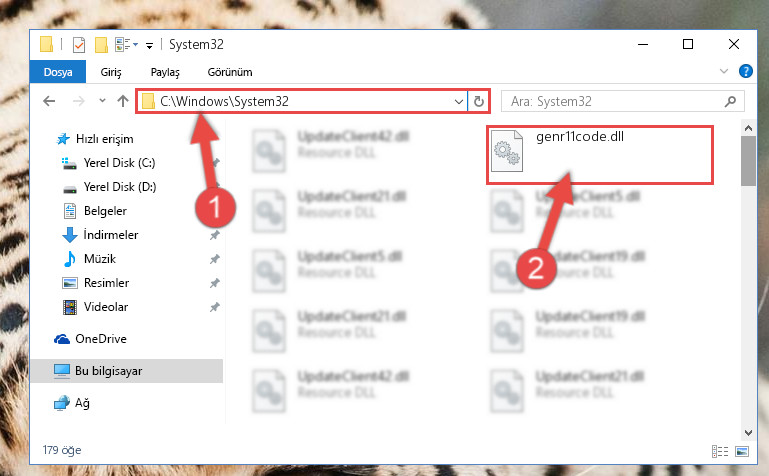The height and width of the screenshot is (476, 769).
Task: Switch to details list view icon
Action: point(719,451)
